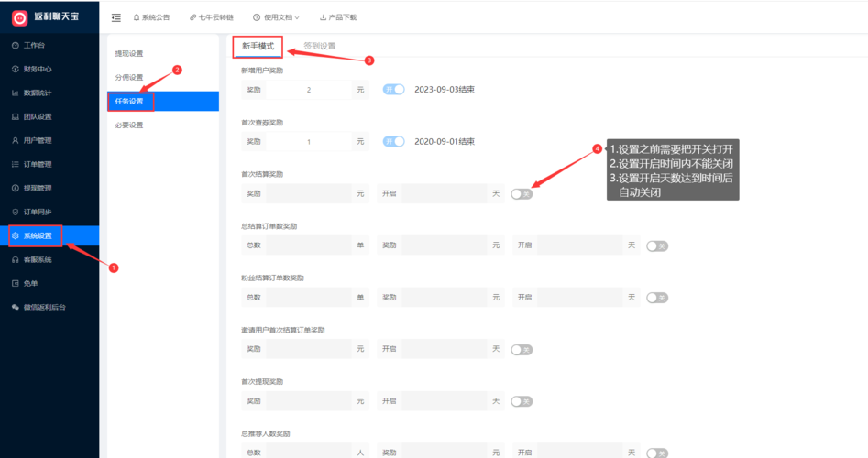This screenshot has width=868, height=458.
Task: Click the 工作台 sidebar icon
Action: point(16,46)
